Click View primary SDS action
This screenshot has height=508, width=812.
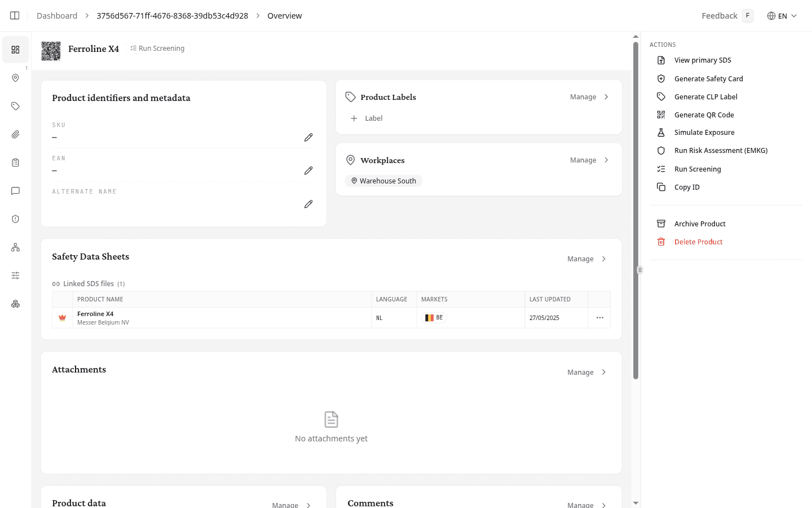pos(703,60)
